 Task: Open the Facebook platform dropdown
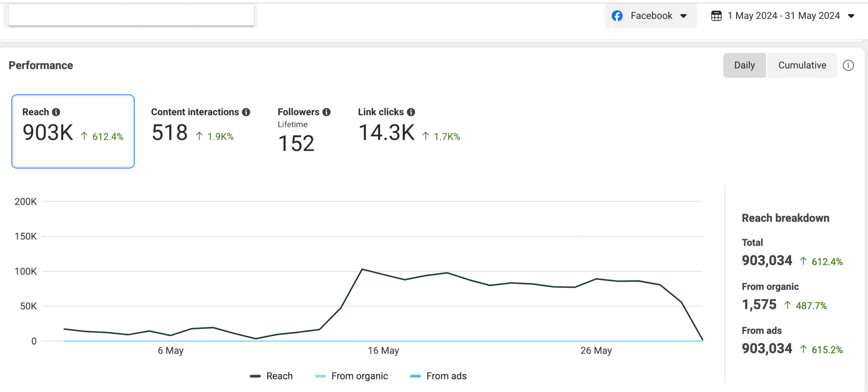(x=651, y=16)
